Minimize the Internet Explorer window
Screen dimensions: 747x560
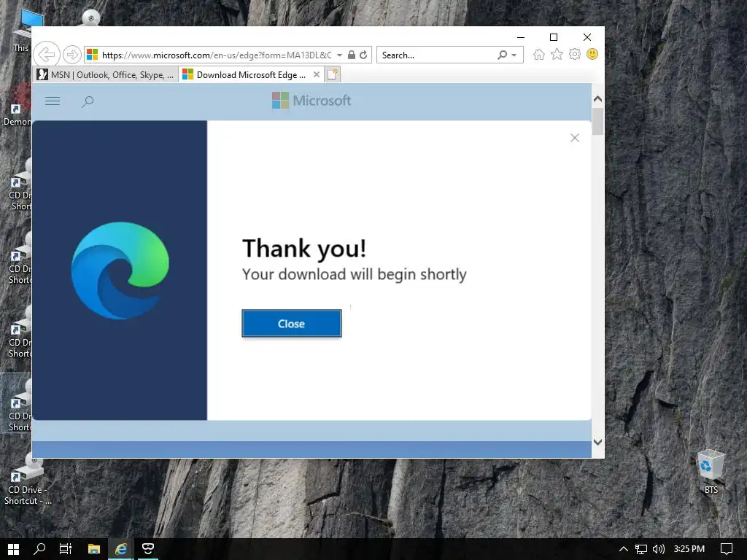point(521,37)
